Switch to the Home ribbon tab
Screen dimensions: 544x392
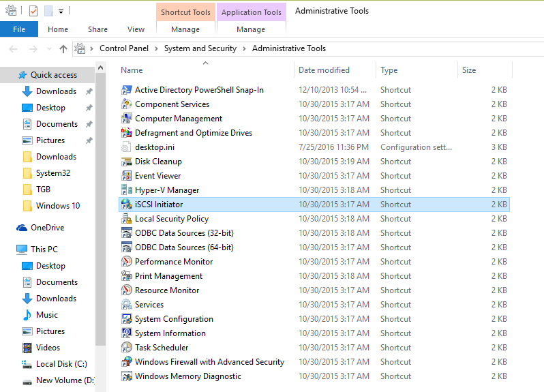tap(58, 29)
